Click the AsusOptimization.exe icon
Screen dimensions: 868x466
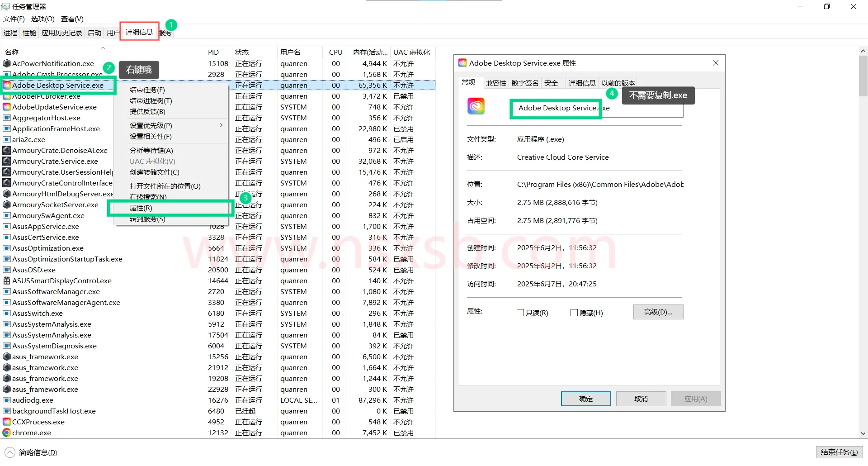coord(7,248)
